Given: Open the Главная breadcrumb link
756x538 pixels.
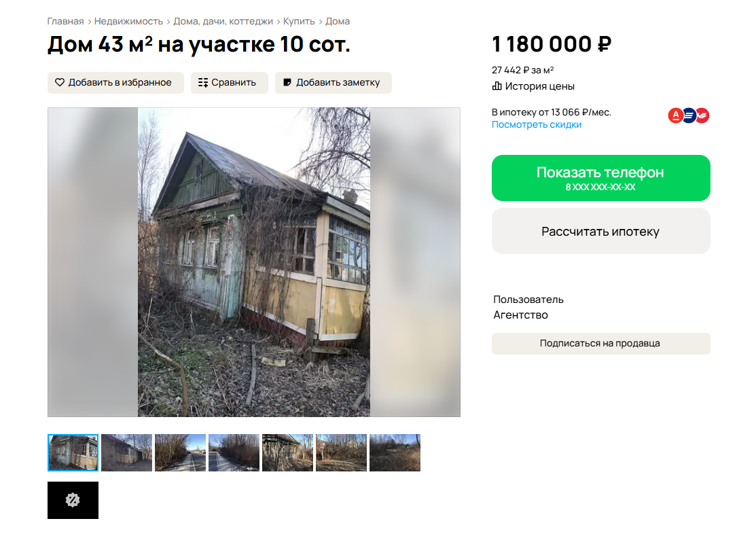Looking at the screenshot, I should click(x=66, y=21).
